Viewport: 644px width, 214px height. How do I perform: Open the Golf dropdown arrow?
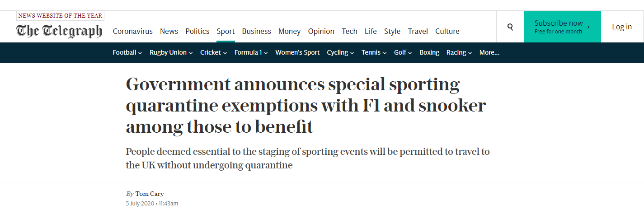point(410,53)
